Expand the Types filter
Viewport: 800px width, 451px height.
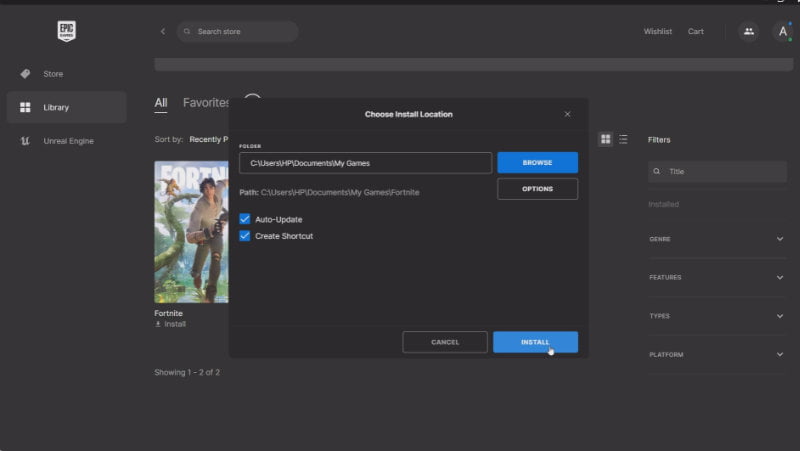pyautogui.click(x=717, y=316)
